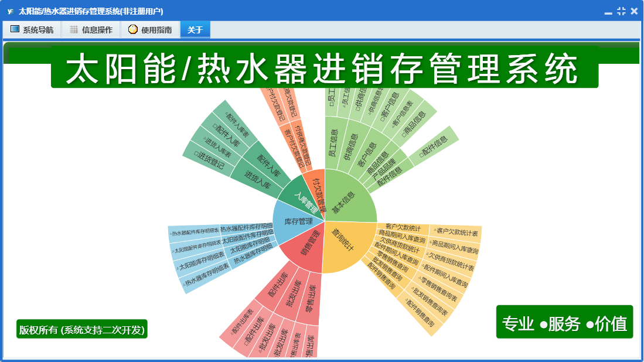Click the 版权所有 (系统支持二次开发) button

click(x=81, y=329)
